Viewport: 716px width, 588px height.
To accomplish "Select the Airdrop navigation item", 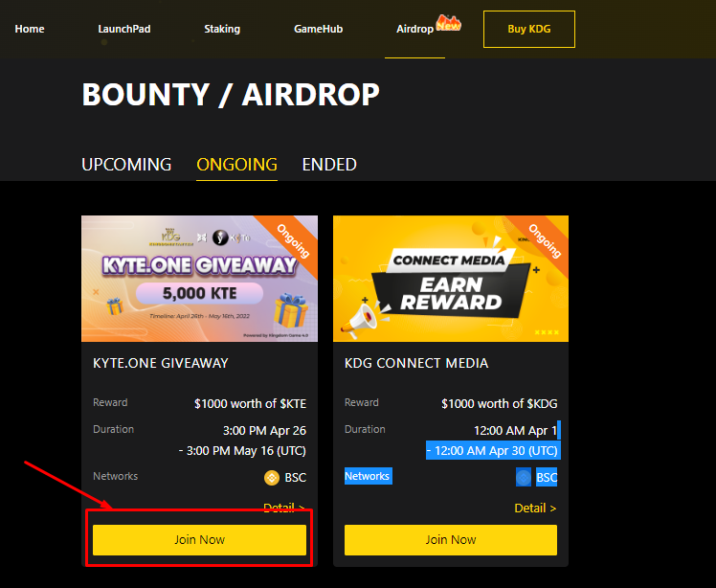I will click(x=414, y=29).
